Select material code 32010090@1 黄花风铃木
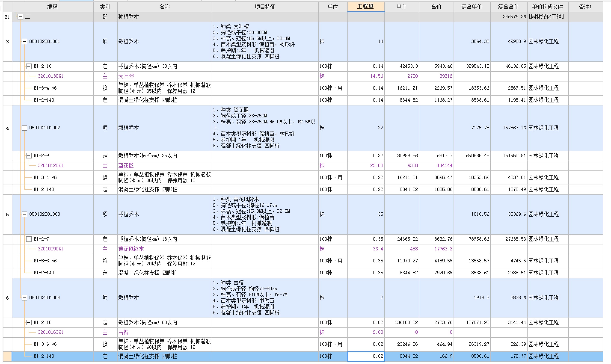Image resolution: width=611 pixels, height=364 pixels. coord(50,249)
